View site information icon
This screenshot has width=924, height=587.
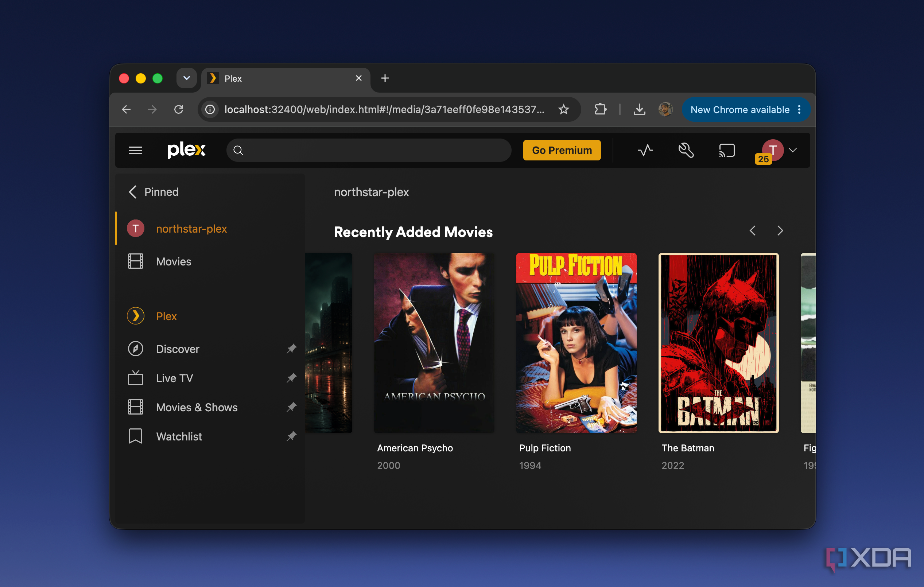pos(210,110)
